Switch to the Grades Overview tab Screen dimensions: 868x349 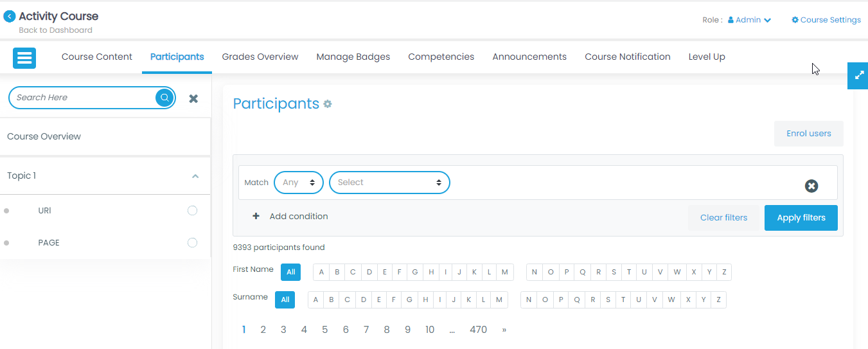[260, 57]
